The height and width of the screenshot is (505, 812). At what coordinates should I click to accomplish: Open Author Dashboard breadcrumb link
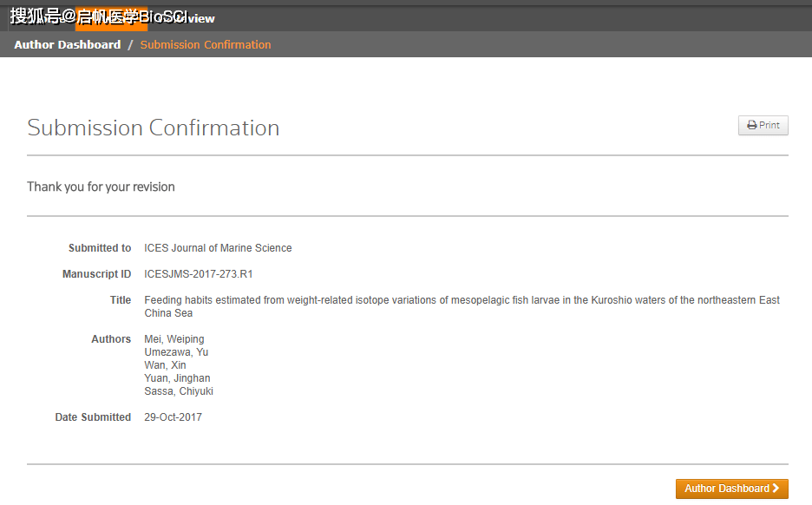click(x=68, y=44)
